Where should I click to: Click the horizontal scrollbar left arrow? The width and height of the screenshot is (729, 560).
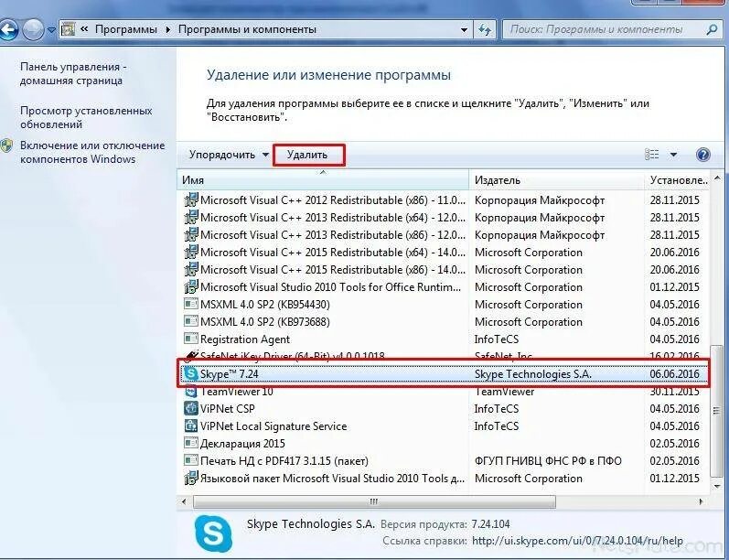tap(184, 501)
